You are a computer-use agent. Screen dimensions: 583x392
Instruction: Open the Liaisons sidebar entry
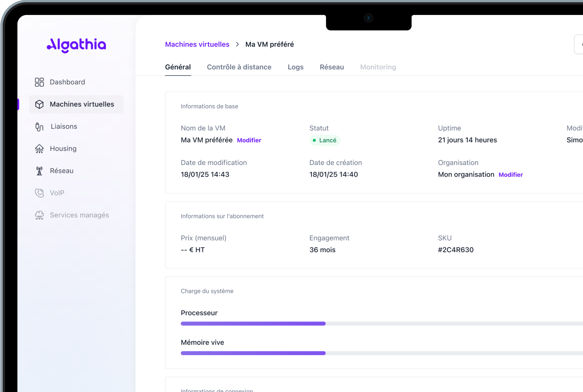[x=76, y=127]
